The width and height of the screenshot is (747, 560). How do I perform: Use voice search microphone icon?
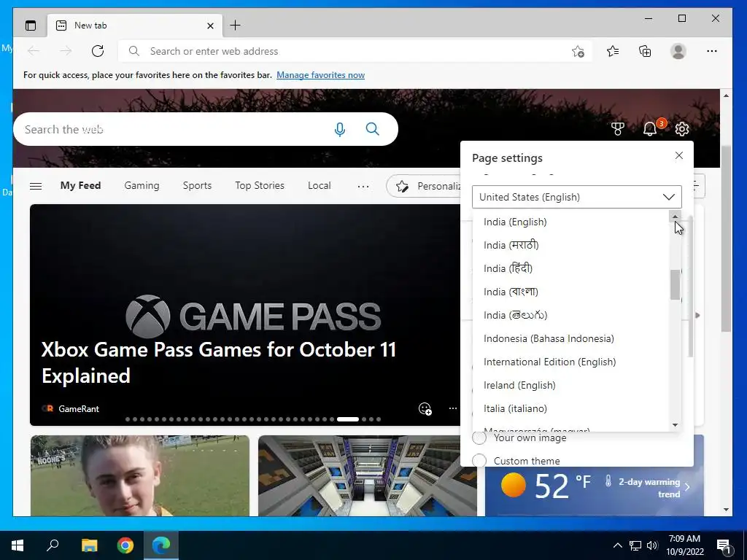[340, 129]
